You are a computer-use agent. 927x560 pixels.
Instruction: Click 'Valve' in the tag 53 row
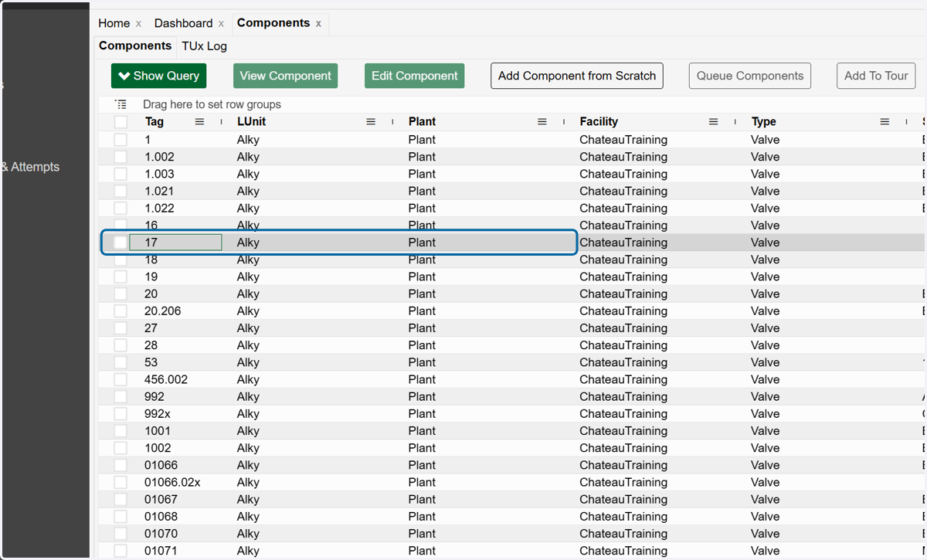(766, 362)
